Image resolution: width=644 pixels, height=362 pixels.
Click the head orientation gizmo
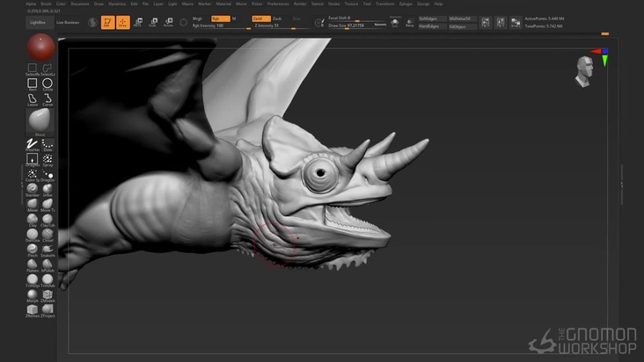[585, 71]
